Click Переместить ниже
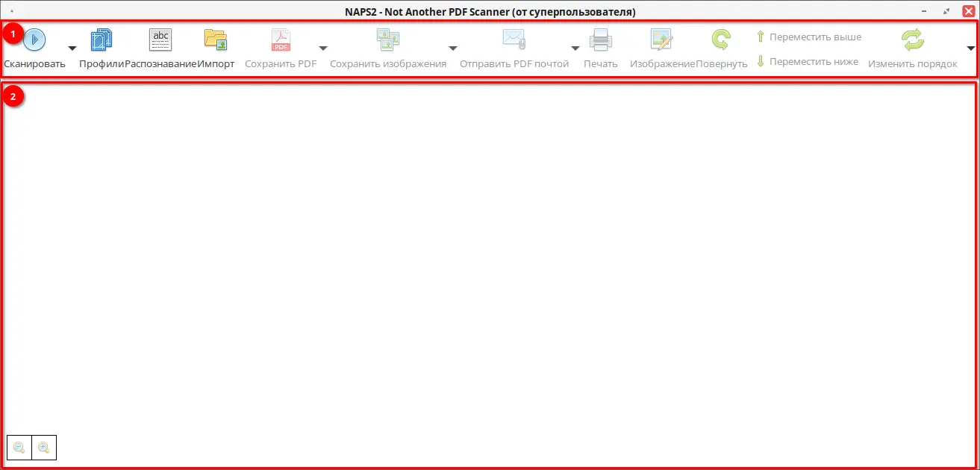 807,61
